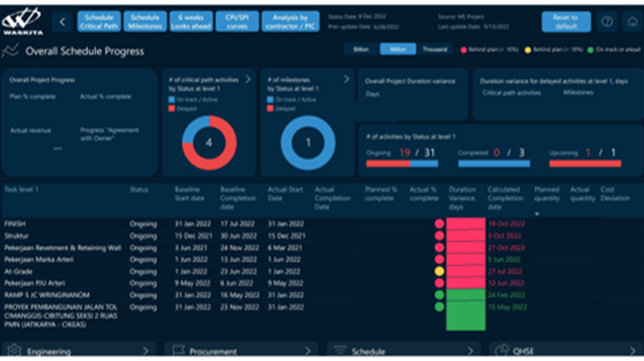Click the green On-track or ahead legend dot
Screen dimensions: 644x361
pos(590,50)
